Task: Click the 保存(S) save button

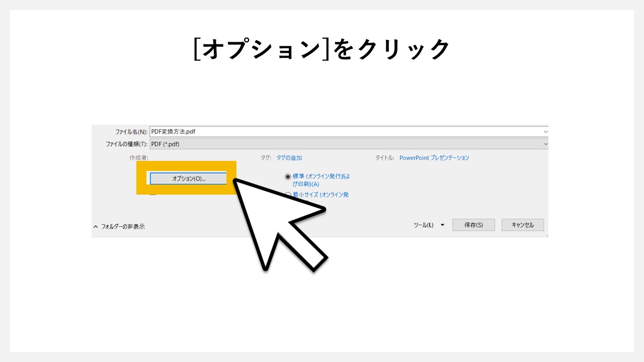Action: coord(473,224)
